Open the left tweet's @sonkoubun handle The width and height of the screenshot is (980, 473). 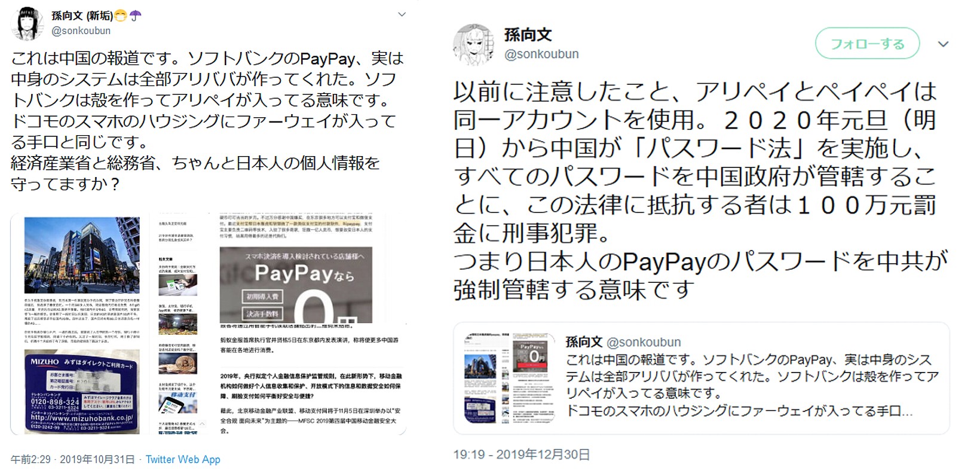(81, 30)
